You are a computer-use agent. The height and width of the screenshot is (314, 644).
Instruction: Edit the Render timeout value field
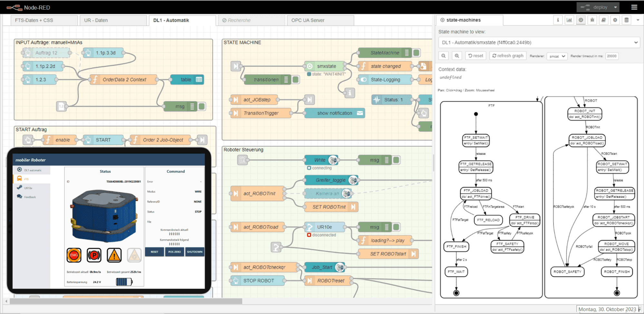tap(611, 56)
